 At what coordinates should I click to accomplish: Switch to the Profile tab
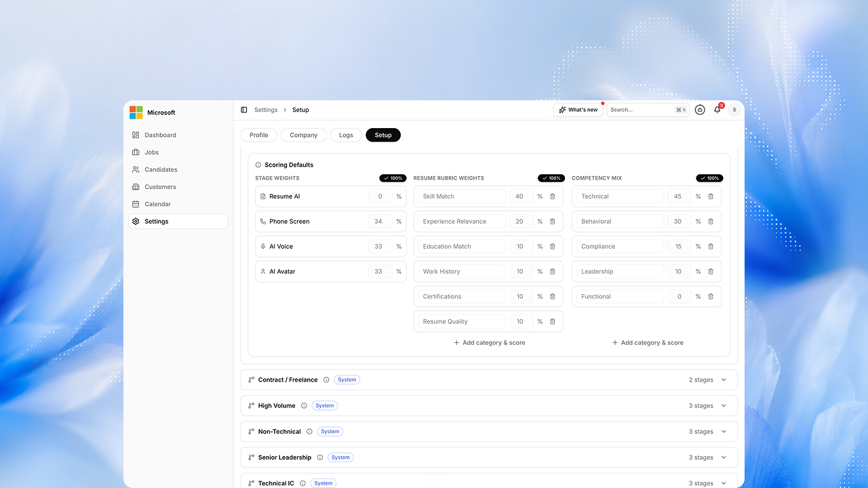[x=259, y=135]
